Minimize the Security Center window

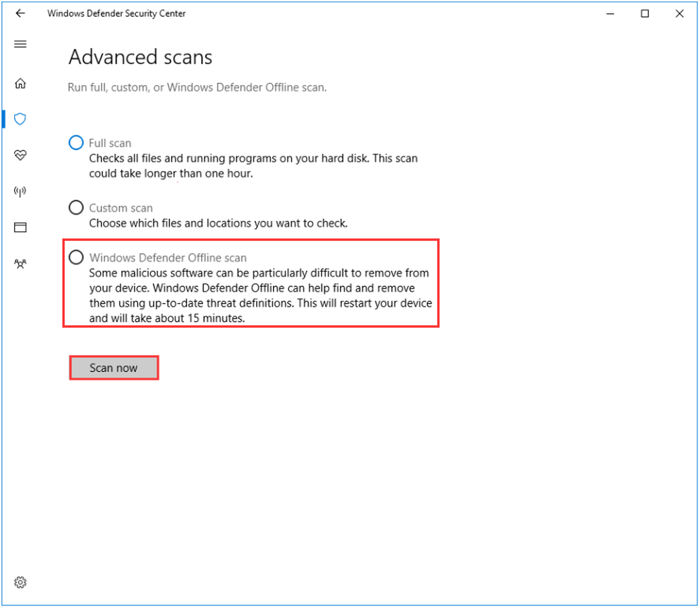point(610,13)
